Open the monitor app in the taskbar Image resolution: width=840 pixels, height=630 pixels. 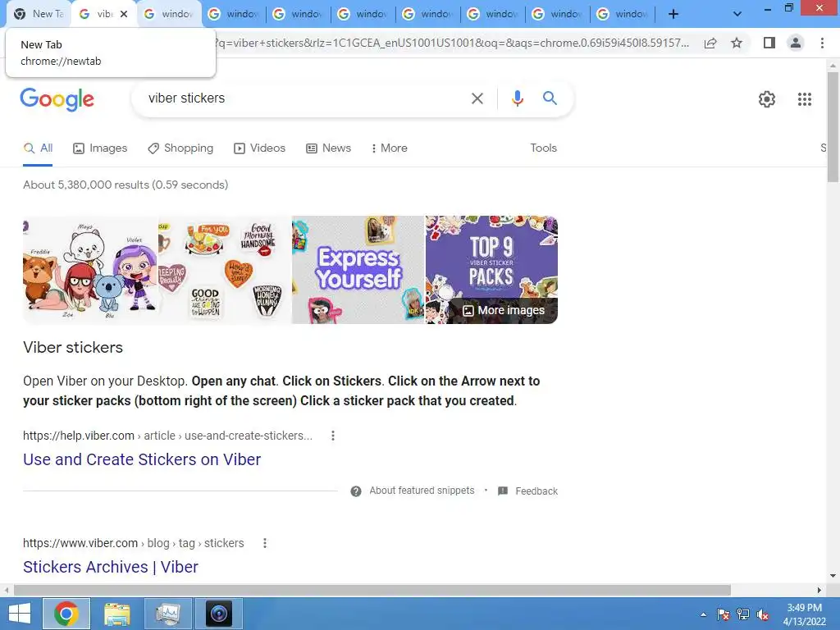(168, 614)
